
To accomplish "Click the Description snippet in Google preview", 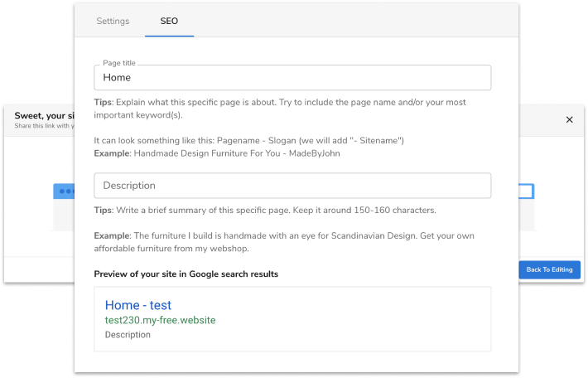I will coord(128,335).
